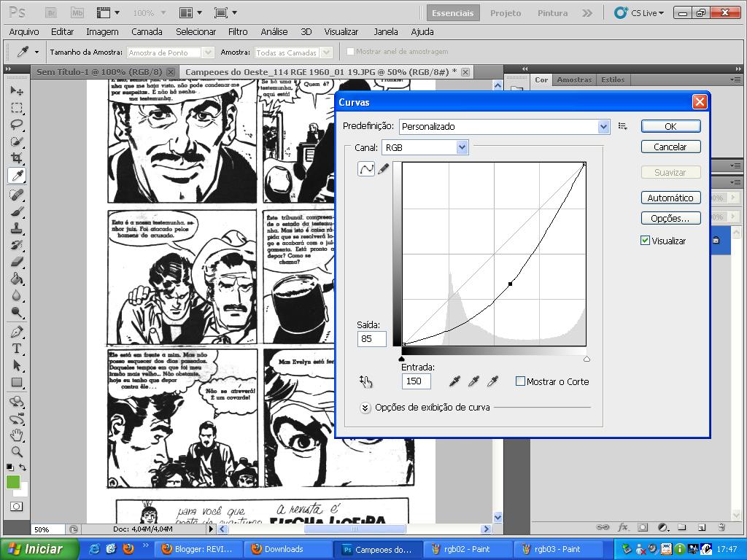Open the Eyedropper tool preset picker arrow
The image size is (747, 560).
(36, 52)
